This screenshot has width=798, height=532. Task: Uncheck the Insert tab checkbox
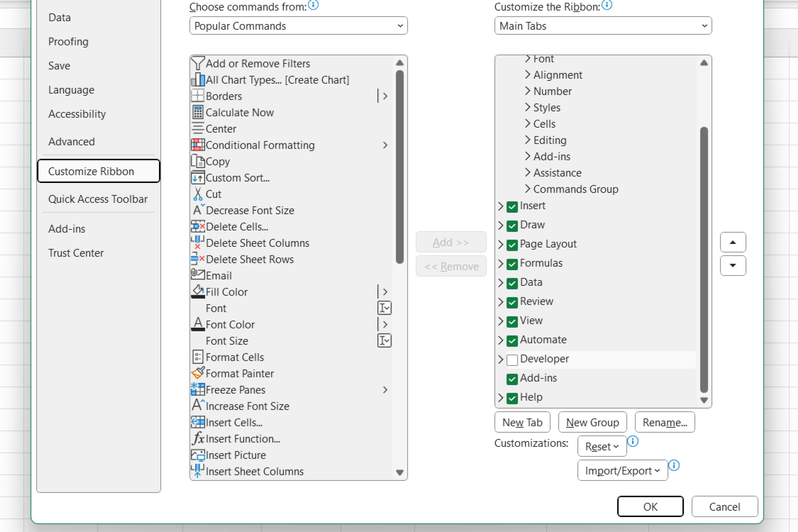coord(512,206)
